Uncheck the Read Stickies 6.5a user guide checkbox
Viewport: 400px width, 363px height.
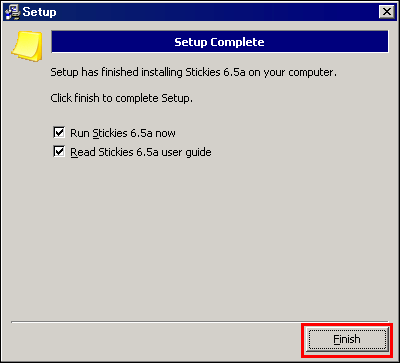pyautogui.click(x=59, y=152)
